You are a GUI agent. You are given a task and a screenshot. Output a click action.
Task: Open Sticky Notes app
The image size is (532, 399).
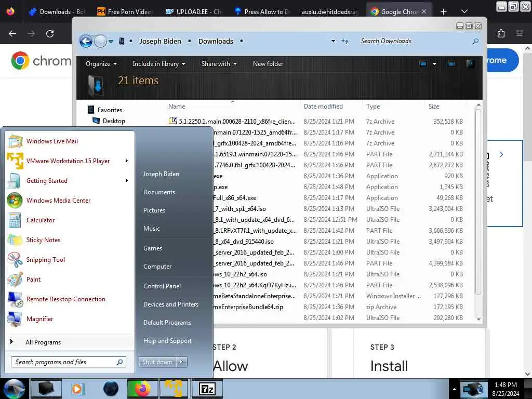click(x=44, y=240)
